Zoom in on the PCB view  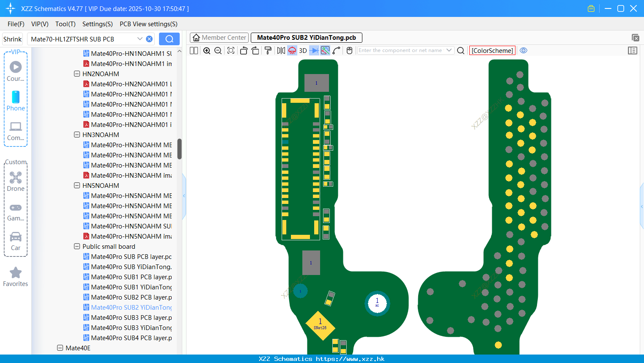207,51
